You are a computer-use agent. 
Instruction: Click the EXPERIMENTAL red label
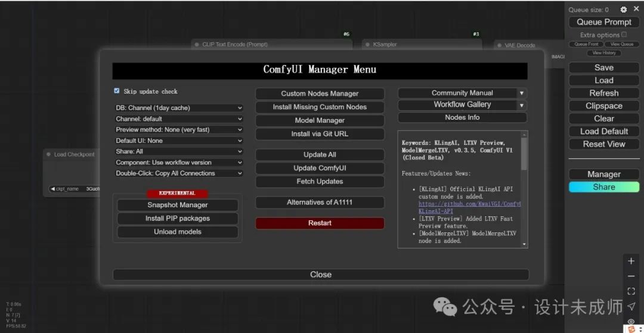pos(177,193)
